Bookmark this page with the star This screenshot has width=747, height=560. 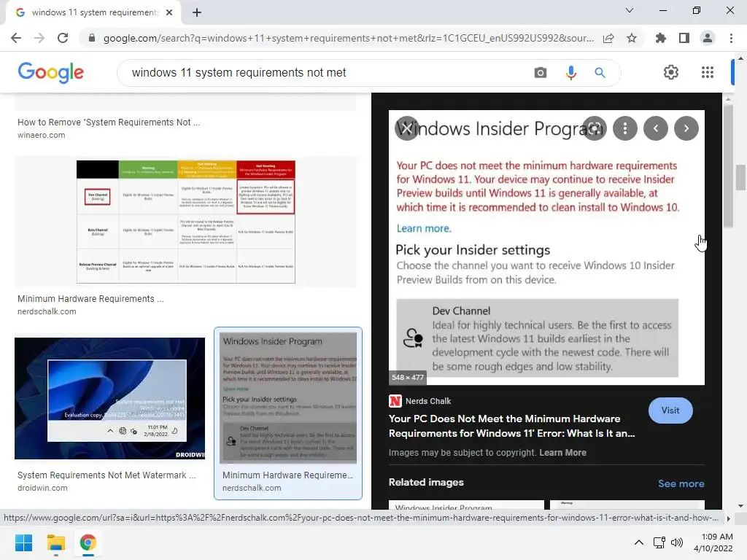coord(632,38)
